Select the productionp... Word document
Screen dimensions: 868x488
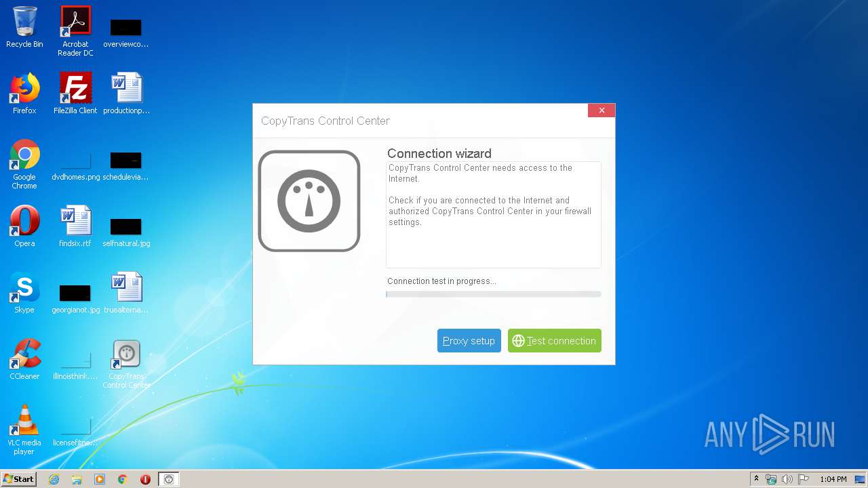pos(126,94)
